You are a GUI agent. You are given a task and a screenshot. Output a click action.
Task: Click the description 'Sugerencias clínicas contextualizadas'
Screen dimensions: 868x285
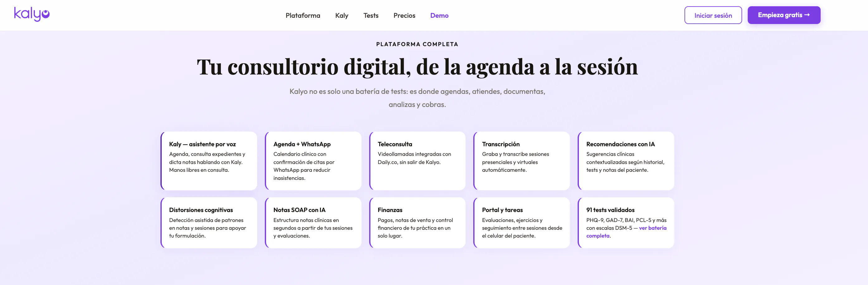625,162
